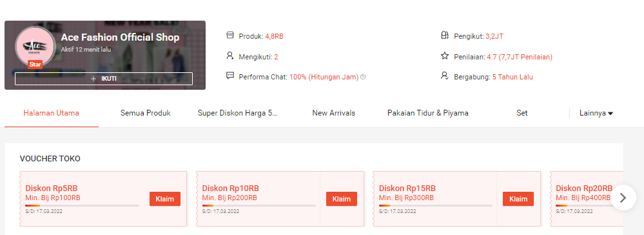Follow the shop with the IKUTI button

(x=104, y=79)
